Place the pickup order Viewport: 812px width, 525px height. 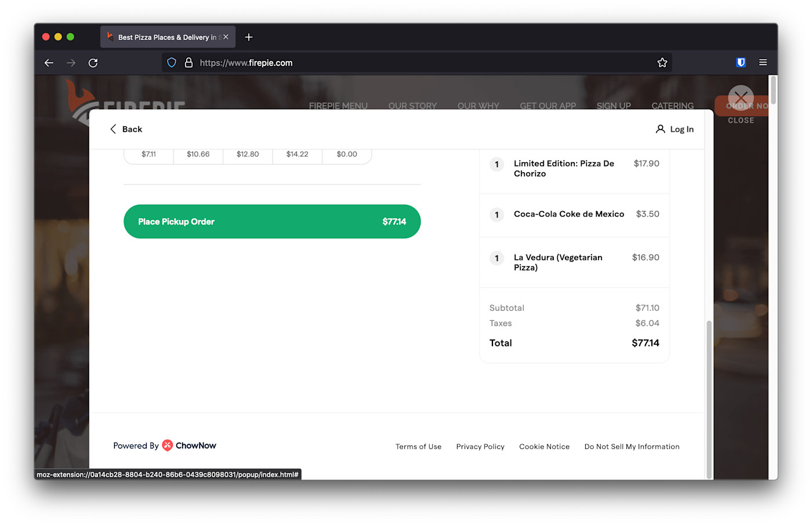272,222
